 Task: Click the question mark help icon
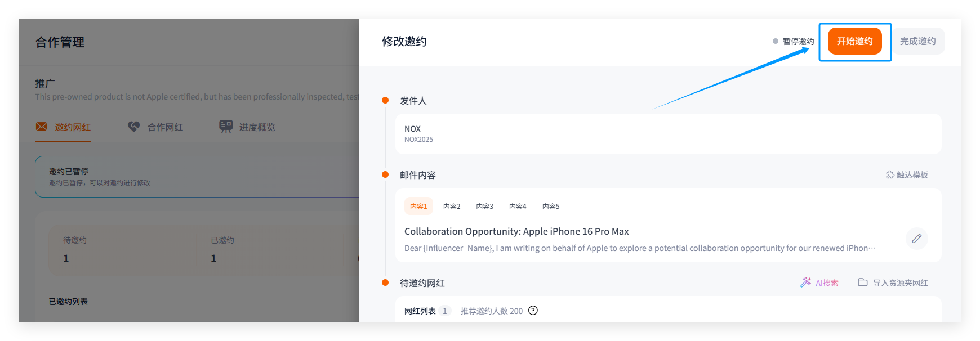pyautogui.click(x=533, y=311)
